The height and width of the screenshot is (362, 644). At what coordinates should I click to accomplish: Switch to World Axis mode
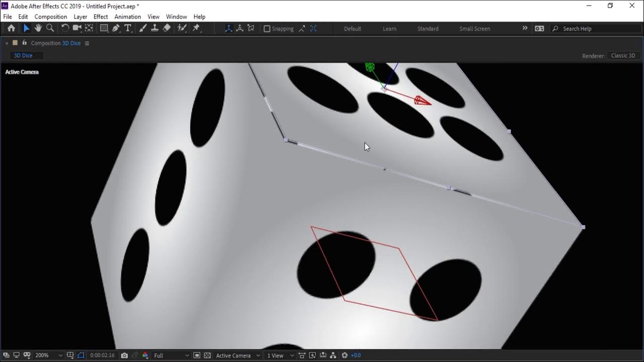[x=240, y=29]
